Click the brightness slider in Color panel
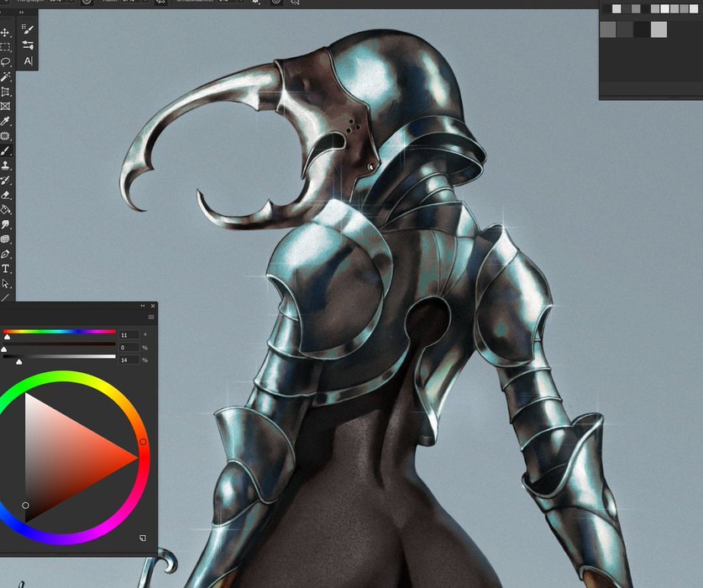The width and height of the screenshot is (703, 588). 59,356
